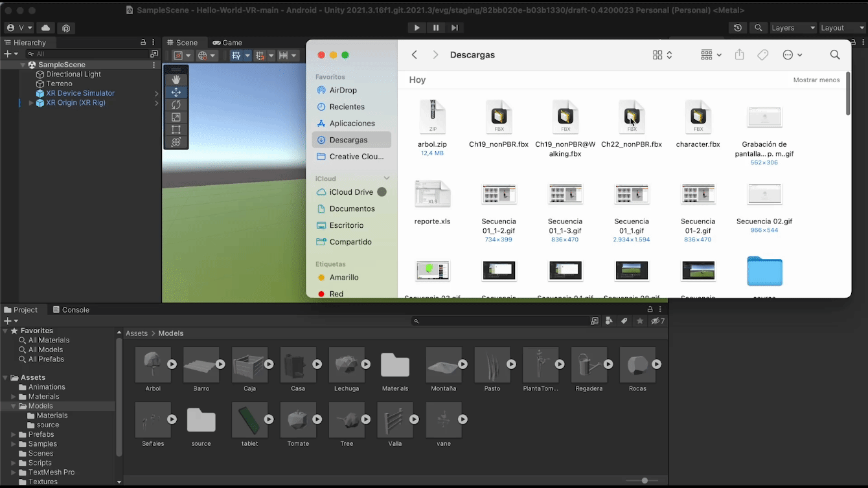Open the Layout dropdown
The image size is (868, 488).
click(843, 28)
